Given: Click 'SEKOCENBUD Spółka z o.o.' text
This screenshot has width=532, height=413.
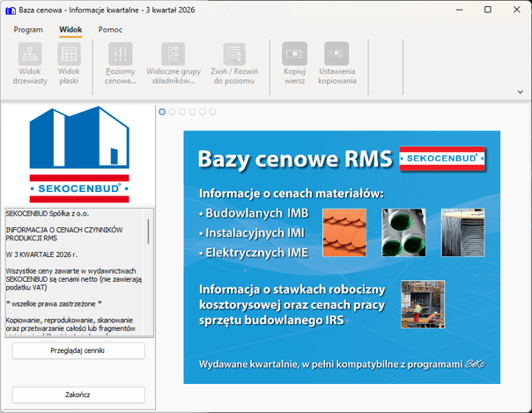Looking at the screenshot, I should pyautogui.click(x=48, y=214).
